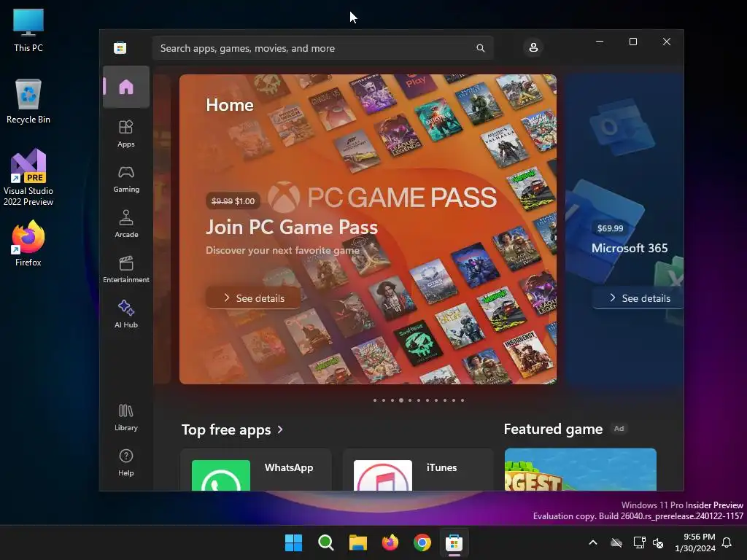Minimize the Microsoft Store window

pos(600,42)
